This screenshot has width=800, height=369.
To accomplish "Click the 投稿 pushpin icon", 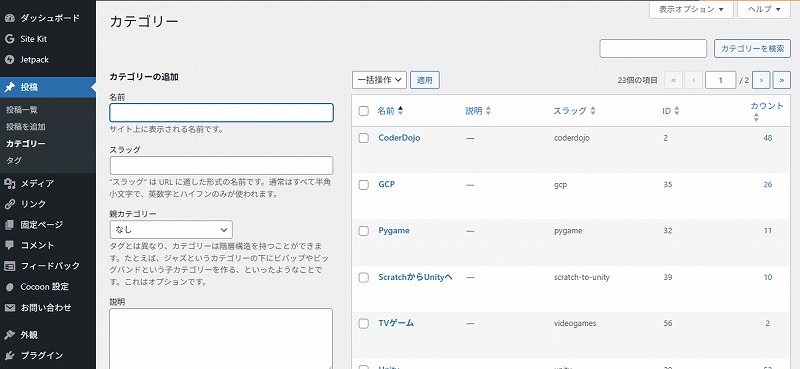I will tap(9, 87).
